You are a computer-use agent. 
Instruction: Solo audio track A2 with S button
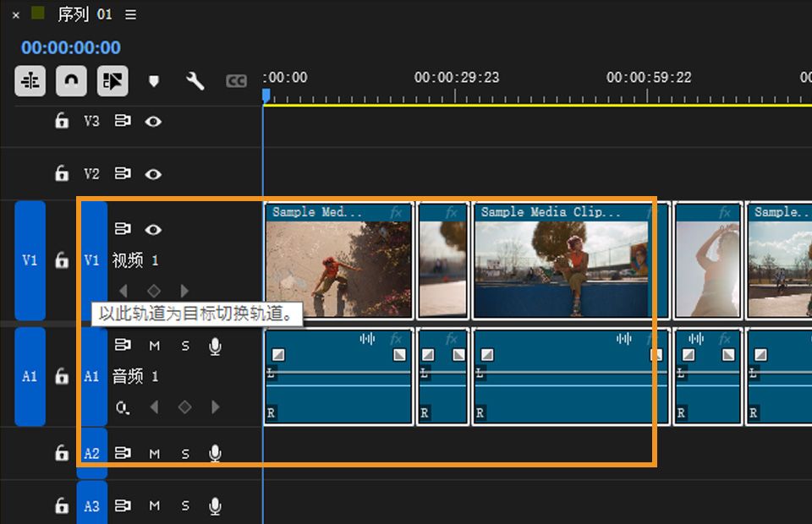pos(185,454)
